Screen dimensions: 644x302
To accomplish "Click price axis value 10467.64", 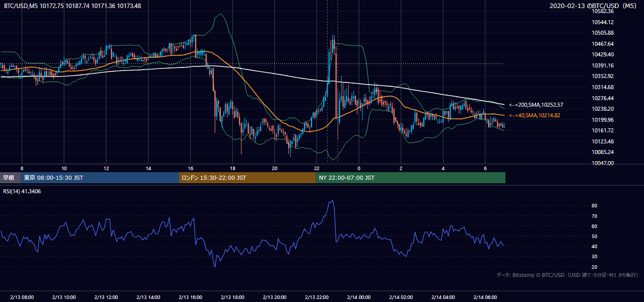I will point(603,44).
